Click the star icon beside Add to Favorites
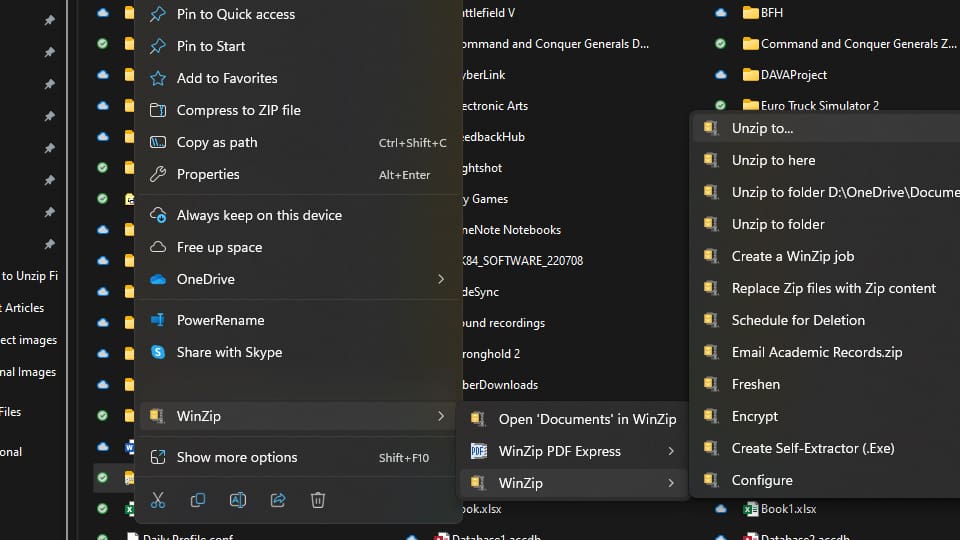The image size is (960, 540). point(158,78)
